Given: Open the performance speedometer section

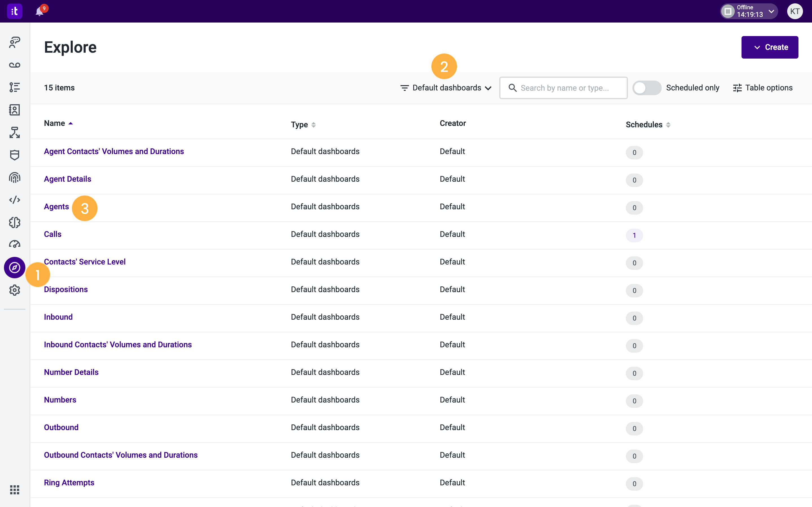Looking at the screenshot, I should tap(14, 244).
